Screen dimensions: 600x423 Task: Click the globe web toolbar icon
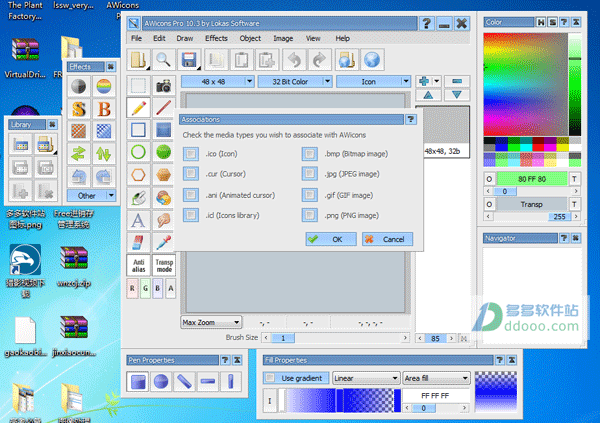coord(372,60)
